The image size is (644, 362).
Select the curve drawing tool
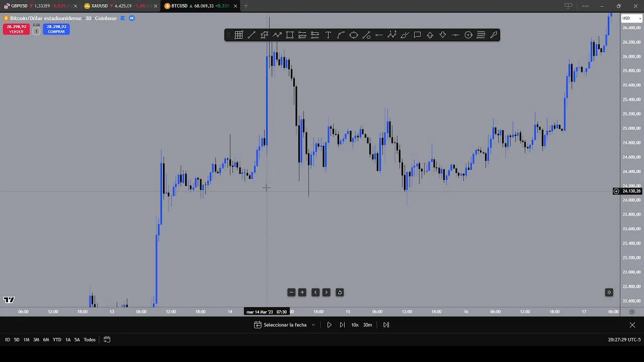point(341,35)
